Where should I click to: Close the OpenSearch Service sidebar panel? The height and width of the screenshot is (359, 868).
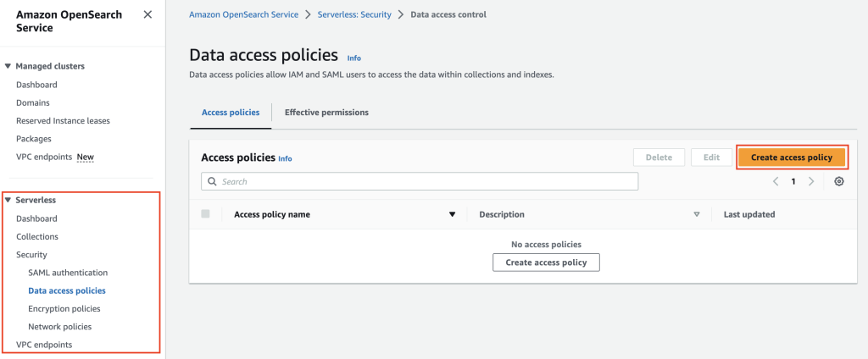click(147, 15)
